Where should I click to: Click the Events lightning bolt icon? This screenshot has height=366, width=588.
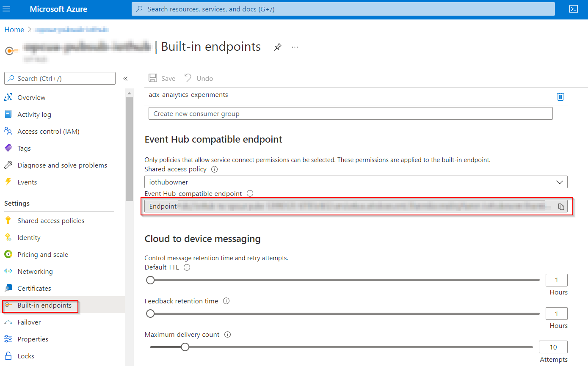(8, 182)
